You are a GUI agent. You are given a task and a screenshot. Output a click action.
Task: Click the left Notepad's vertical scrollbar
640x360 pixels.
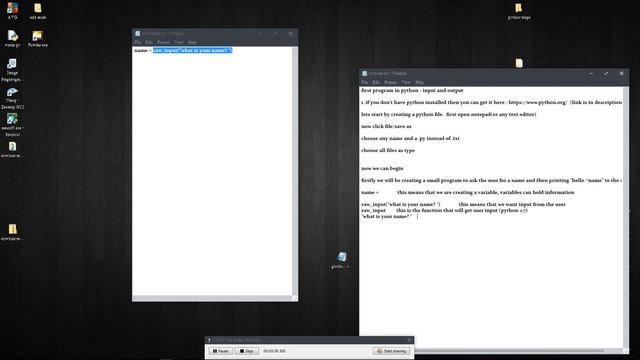[295, 171]
